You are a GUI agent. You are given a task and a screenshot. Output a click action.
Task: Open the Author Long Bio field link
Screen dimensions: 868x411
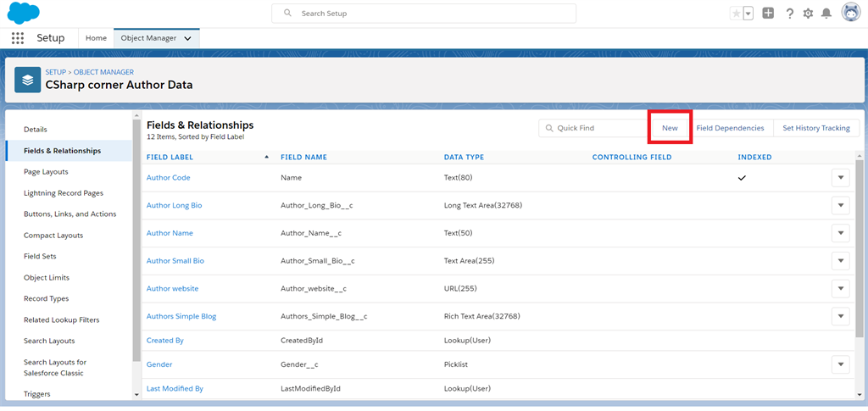pyautogui.click(x=174, y=205)
